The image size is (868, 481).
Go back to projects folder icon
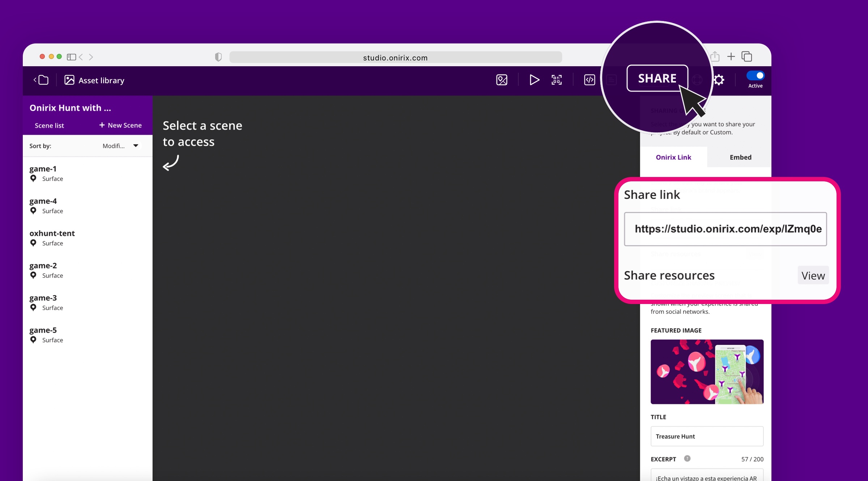pos(42,80)
